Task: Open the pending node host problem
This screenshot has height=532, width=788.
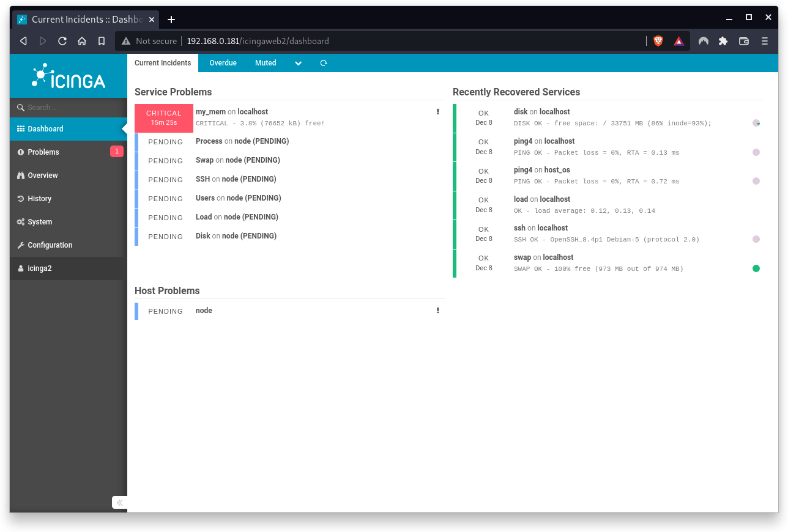Action: (204, 310)
